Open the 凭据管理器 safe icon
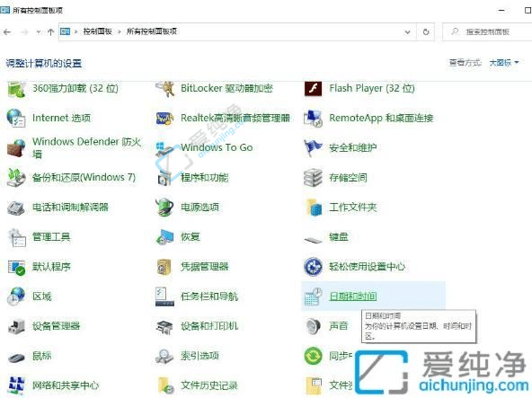Viewport: 532px width, 398px height. point(164,267)
